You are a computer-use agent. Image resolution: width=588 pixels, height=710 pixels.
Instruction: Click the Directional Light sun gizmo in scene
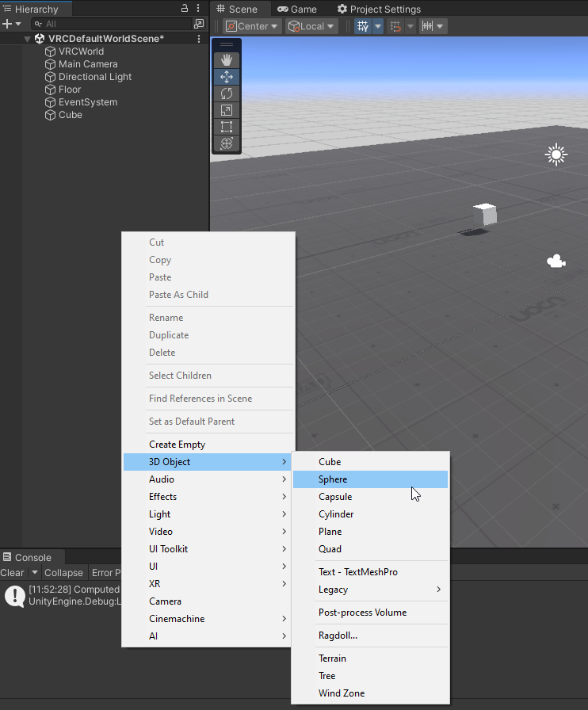(x=556, y=155)
